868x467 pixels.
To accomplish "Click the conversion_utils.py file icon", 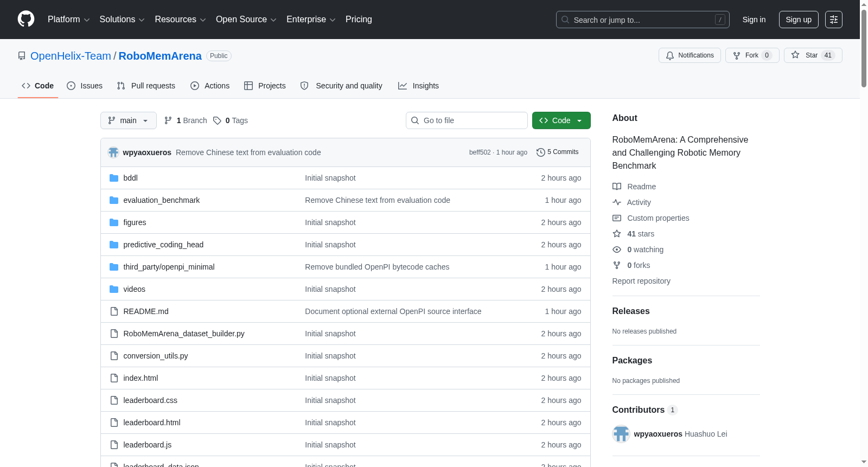I will pyautogui.click(x=114, y=356).
